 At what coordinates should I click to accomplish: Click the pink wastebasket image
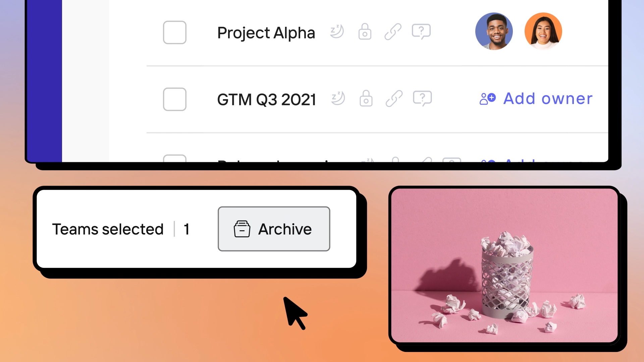tap(504, 265)
